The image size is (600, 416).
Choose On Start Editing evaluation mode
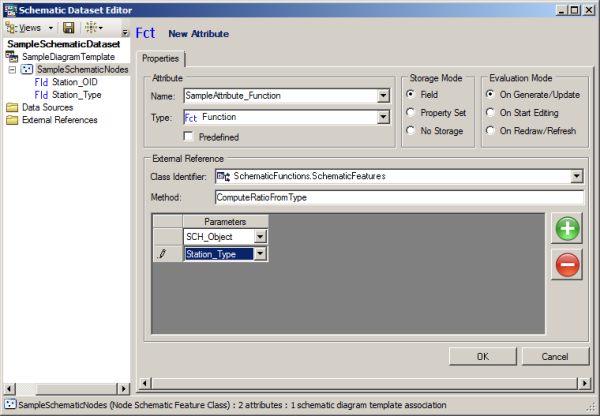point(491,112)
